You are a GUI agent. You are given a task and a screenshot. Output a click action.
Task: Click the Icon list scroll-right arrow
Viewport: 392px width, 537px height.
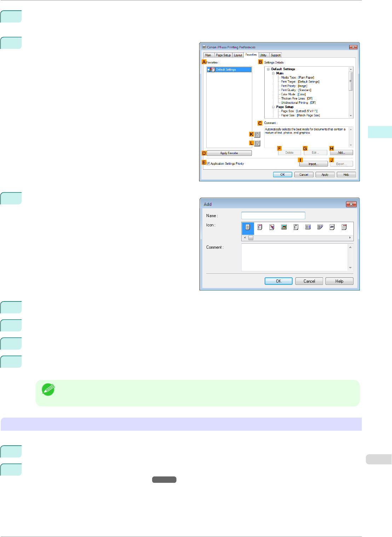tap(350, 238)
